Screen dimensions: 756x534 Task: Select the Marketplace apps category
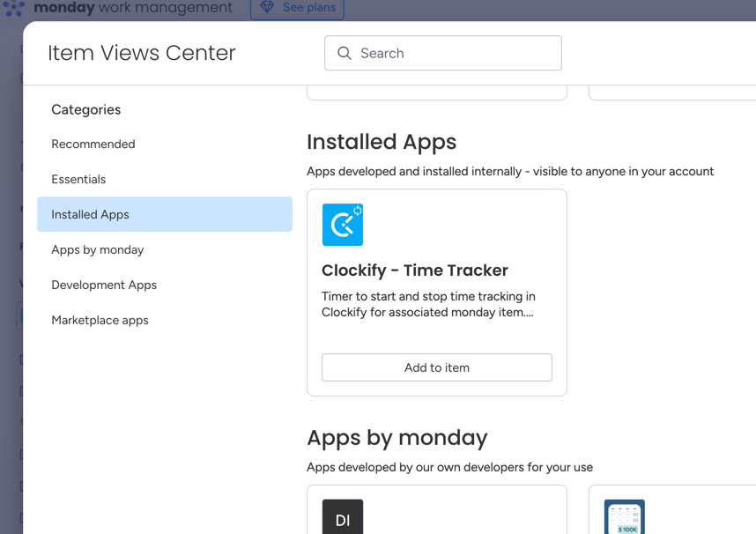click(x=165, y=320)
